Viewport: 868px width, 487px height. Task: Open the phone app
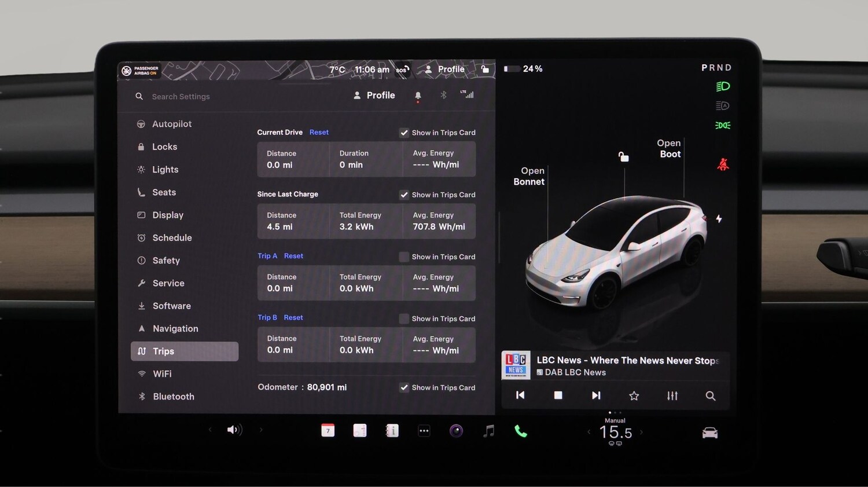[519, 430]
